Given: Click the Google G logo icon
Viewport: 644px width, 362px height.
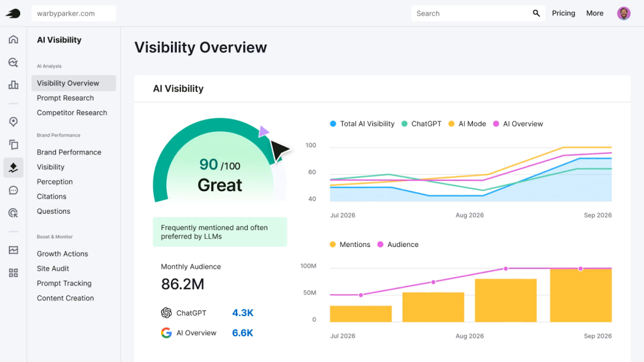Looking at the screenshot, I should click(166, 333).
